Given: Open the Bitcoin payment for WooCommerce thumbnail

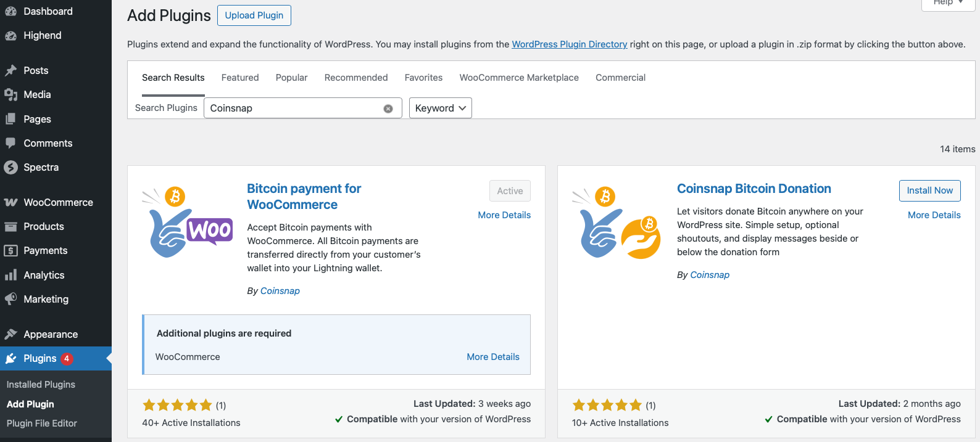Looking at the screenshot, I should pos(188,223).
